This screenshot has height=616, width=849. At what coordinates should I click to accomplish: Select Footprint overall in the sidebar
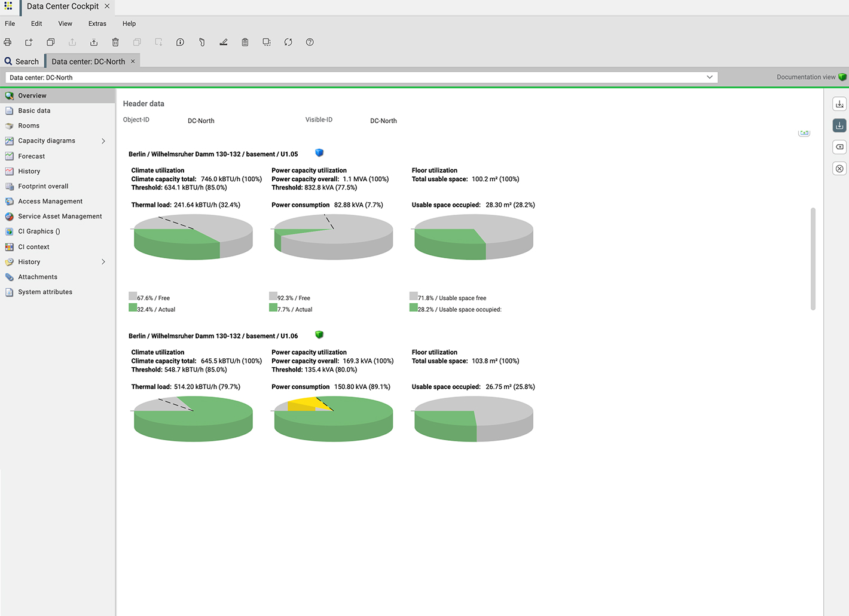pyautogui.click(x=42, y=186)
